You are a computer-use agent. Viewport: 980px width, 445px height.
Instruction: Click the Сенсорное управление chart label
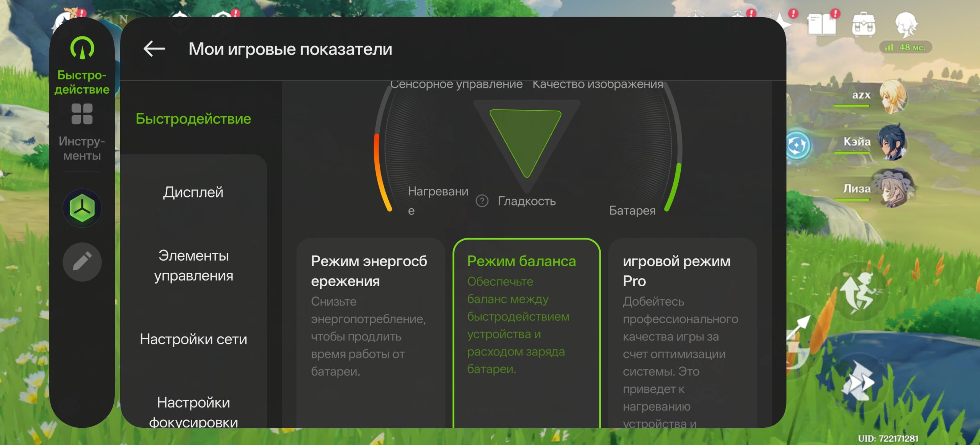[456, 84]
